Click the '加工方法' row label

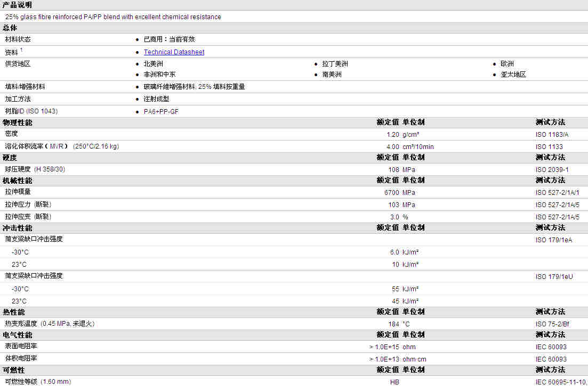(x=18, y=99)
